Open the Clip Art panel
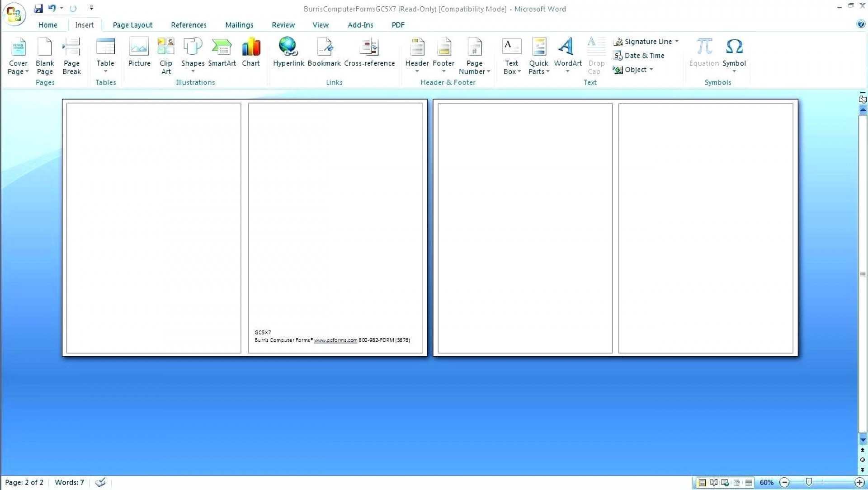The width and height of the screenshot is (868, 490). (166, 54)
